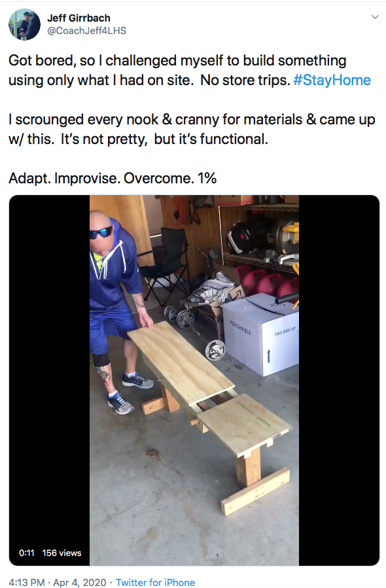Open the tweet options chevron menu
The height and width of the screenshot is (588, 386).
click(x=375, y=17)
